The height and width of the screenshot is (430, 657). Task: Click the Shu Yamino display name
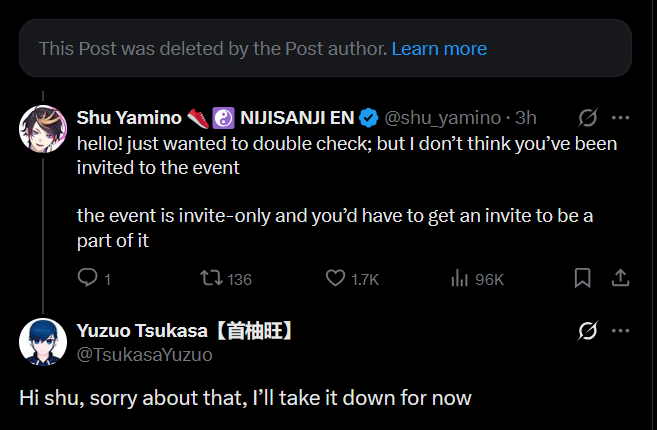(129, 118)
